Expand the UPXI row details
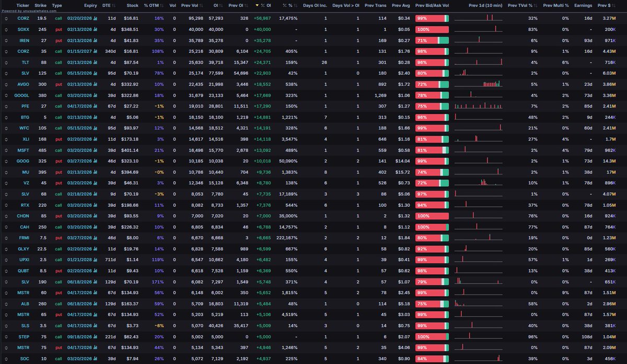 6,260
